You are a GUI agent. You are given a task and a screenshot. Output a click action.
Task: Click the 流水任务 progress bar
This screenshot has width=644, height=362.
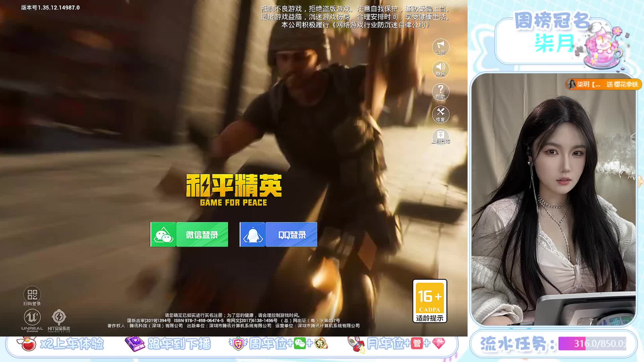pos(592,344)
